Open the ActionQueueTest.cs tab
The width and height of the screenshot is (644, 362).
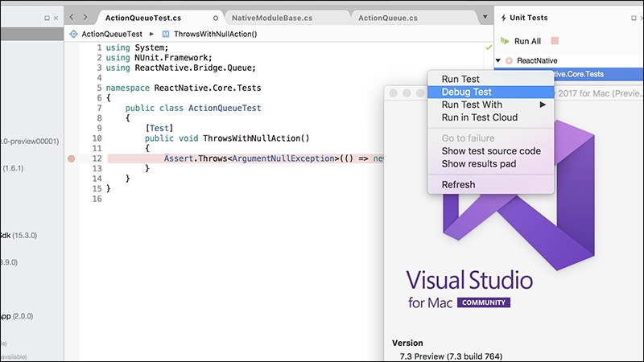[x=143, y=18]
